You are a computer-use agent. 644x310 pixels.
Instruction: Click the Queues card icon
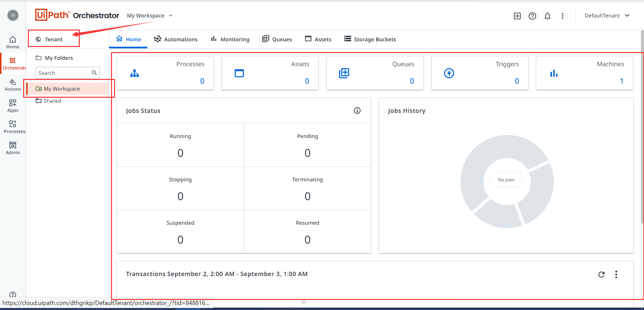coord(344,73)
